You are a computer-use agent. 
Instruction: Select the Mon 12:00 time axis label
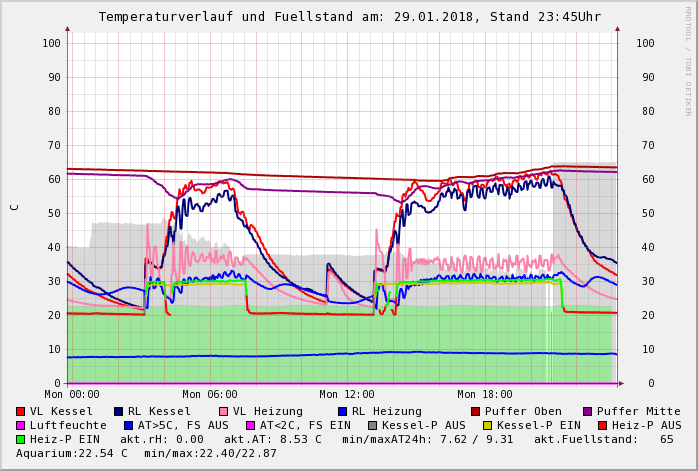[x=347, y=394]
